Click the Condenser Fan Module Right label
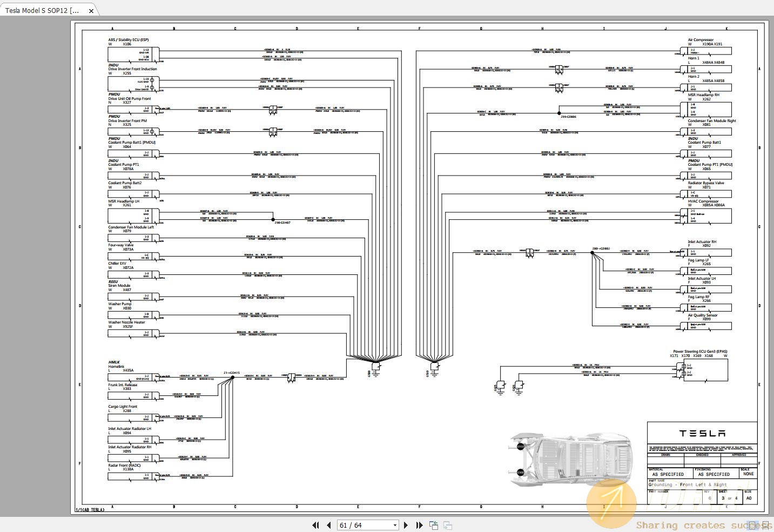Image resolution: width=774 pixels, height=532 pixels. [712, 121]
